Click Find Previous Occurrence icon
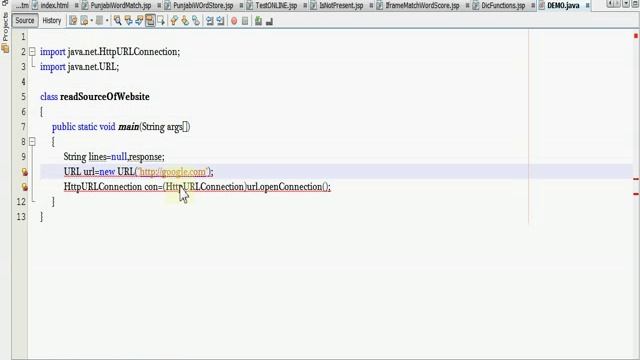The image size is (640, 360). pos(129,21)
